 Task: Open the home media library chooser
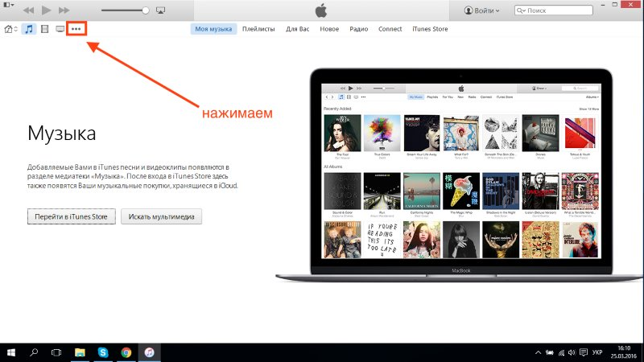click(x=10, y=29)
